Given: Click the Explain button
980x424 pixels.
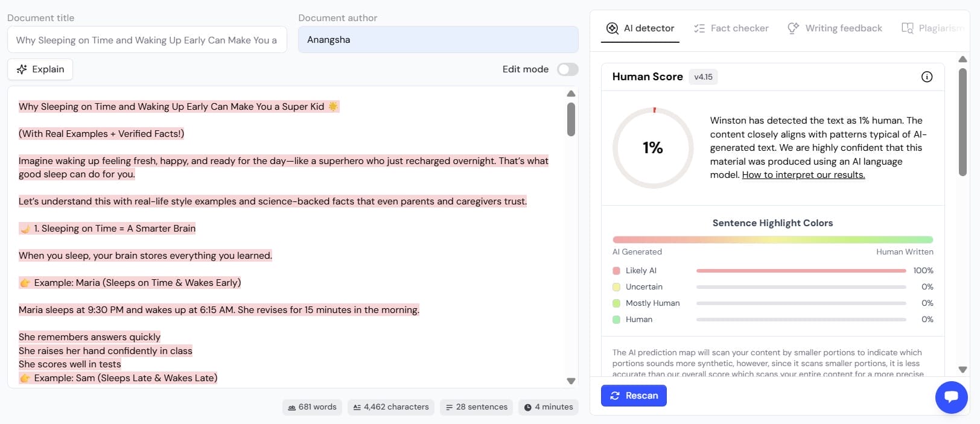Looking at the screenshot, I should pyautogui.click(x=40, y=69).
